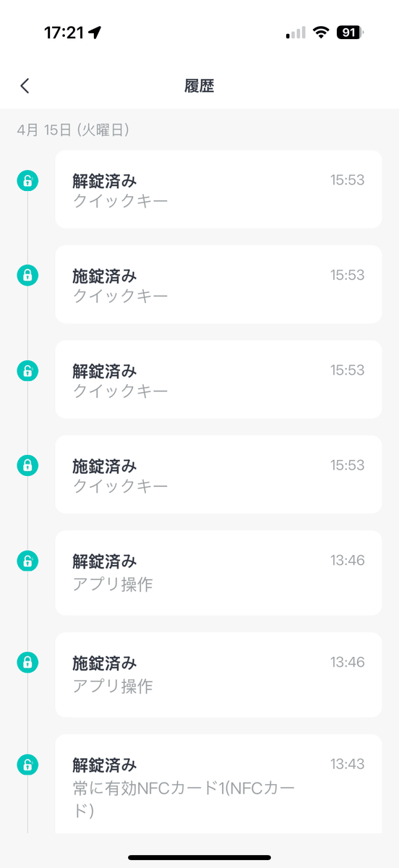Select the 解錠済み アプリ操作 card at 13:46
The image size is (399, 868).
[x=218, y=573]
